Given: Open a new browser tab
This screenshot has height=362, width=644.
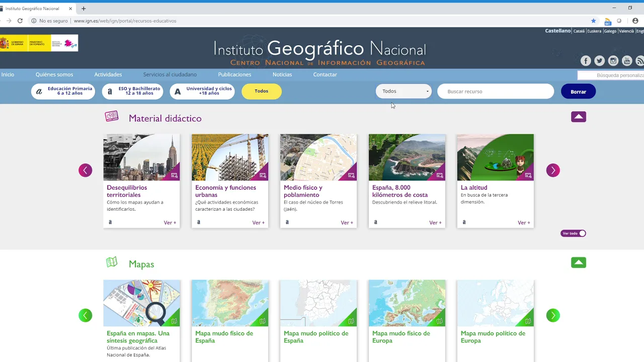Looking at the screenshot, I should point(84,9).
